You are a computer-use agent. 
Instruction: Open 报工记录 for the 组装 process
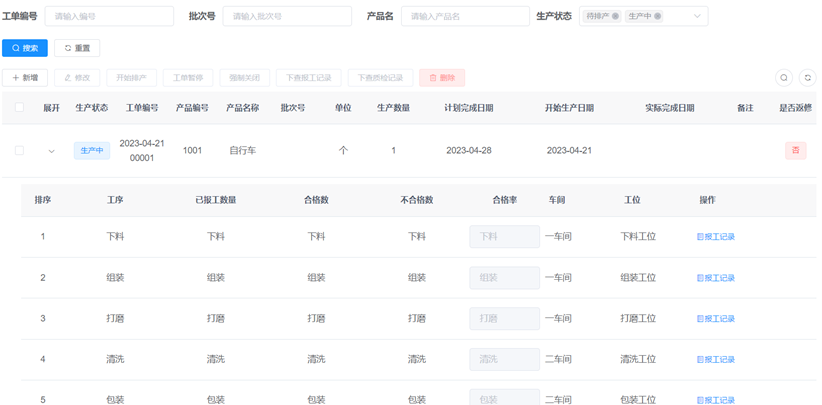point(716,278)
